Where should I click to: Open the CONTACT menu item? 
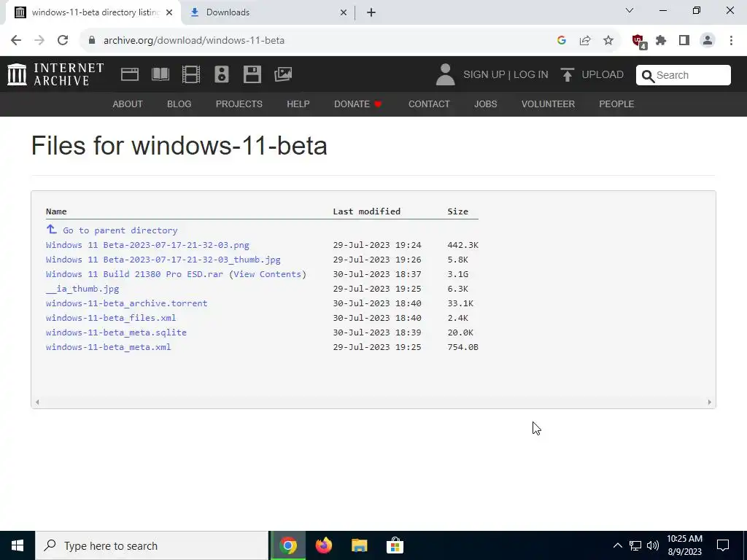pos(429,104)
